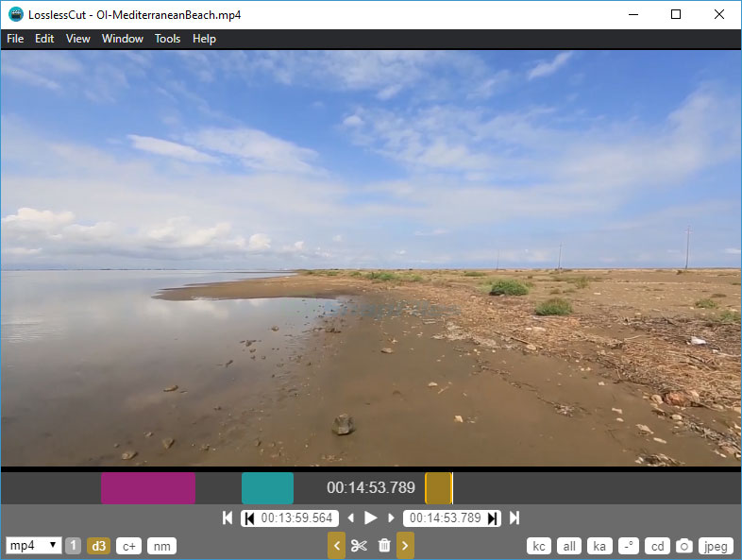Click the video preview area
This screenshot has width=742, height=560.
point(371,258)
